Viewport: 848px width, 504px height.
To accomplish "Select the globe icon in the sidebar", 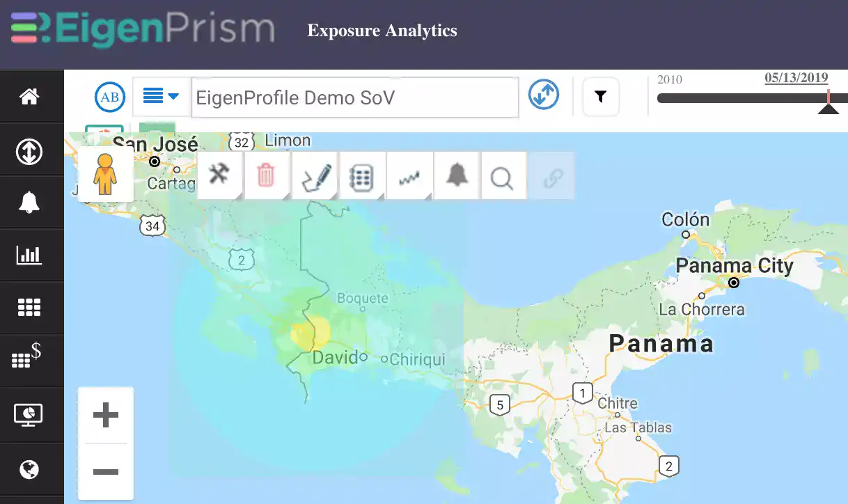I will point(29,470).
